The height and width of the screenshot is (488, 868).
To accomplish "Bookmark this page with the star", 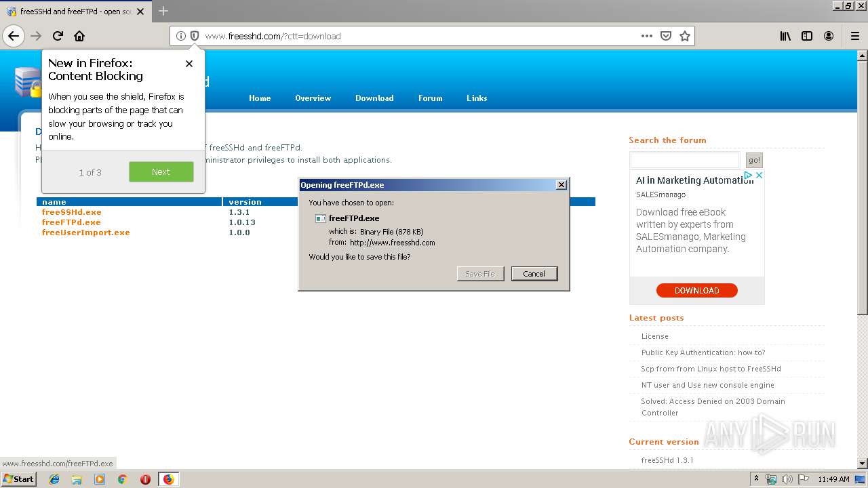I will click(x=685, y=36).
